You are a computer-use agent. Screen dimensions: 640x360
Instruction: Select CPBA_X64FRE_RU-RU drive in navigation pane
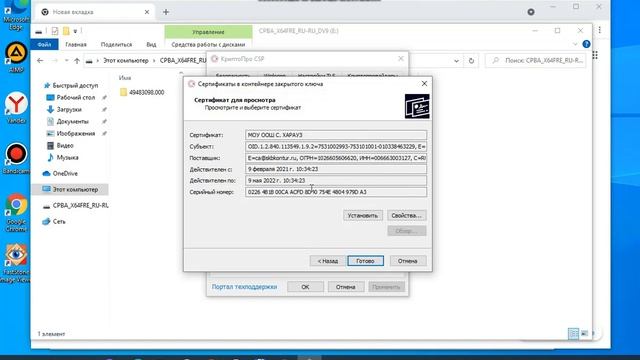tap(76, 205)
